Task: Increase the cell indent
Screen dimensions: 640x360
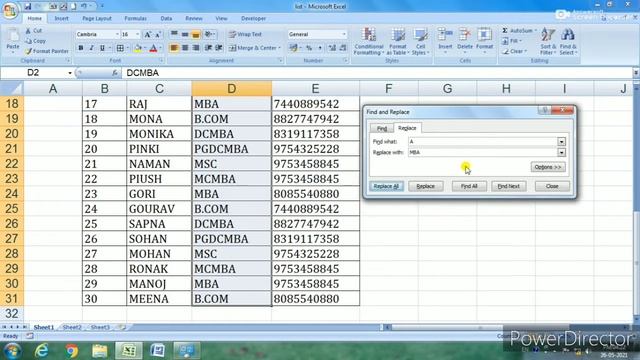Action: (219, 48)
